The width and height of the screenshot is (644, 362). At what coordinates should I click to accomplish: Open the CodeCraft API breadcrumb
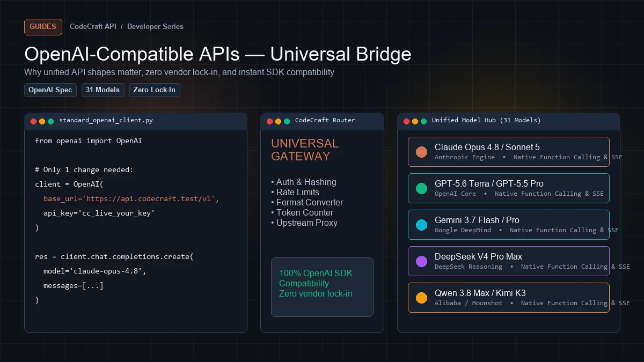coord(93,27)
